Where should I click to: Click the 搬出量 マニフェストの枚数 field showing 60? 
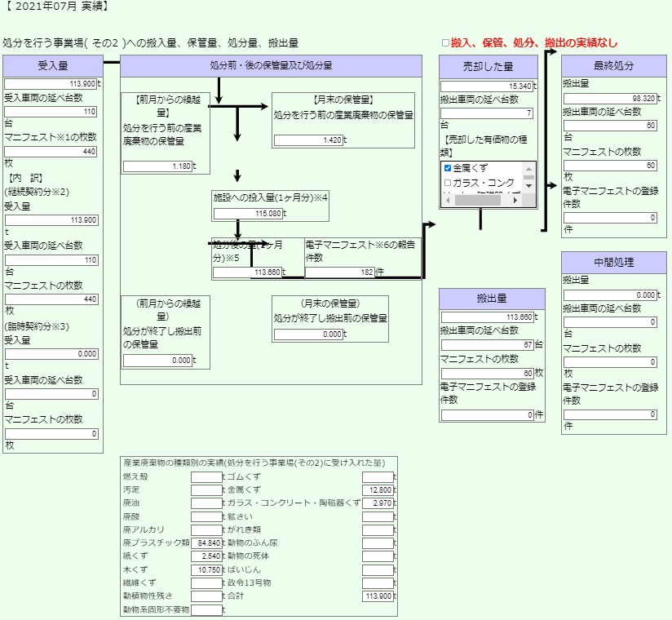point(488,373)
